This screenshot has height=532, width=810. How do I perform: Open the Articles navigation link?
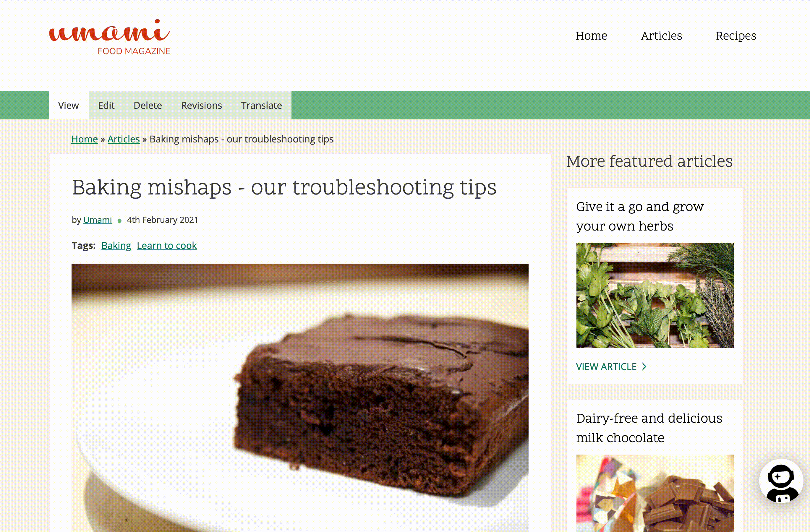click(x=661, y=36)
